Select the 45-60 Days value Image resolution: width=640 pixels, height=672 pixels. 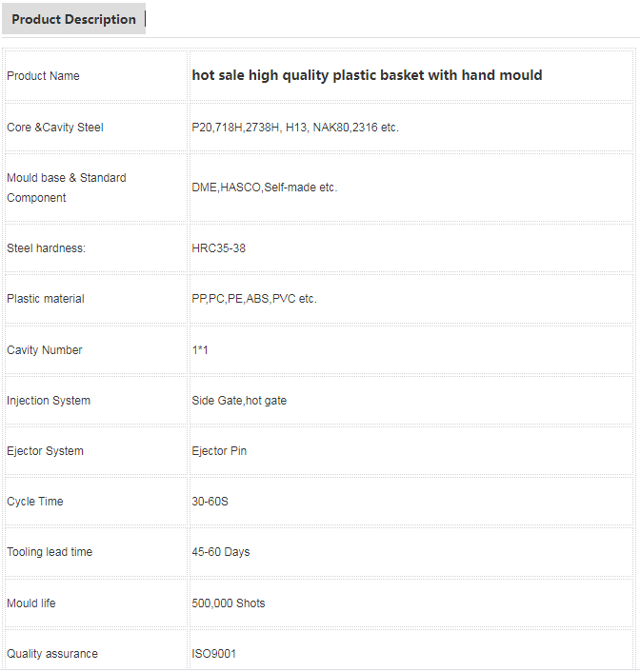click(221, 552)
